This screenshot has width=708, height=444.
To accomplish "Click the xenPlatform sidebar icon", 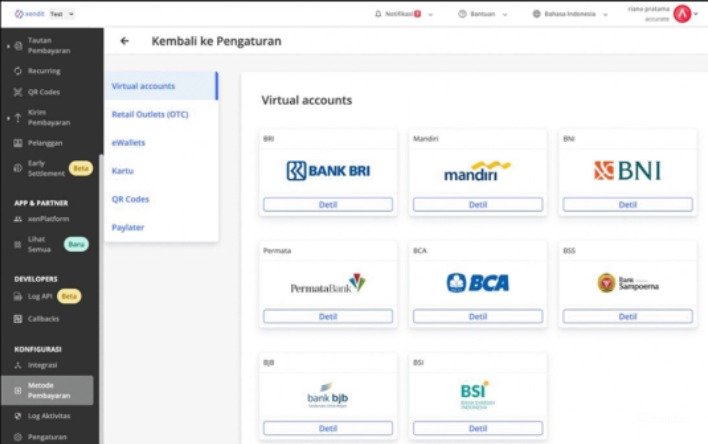I will [18, 219].
